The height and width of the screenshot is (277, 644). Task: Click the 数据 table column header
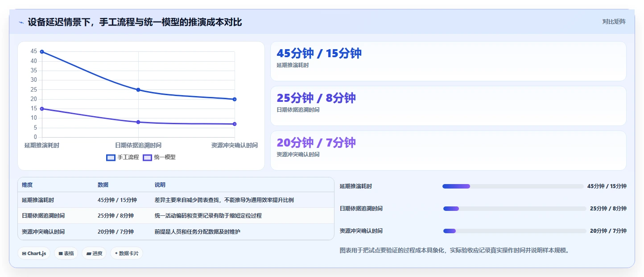[x=103, y=185]
